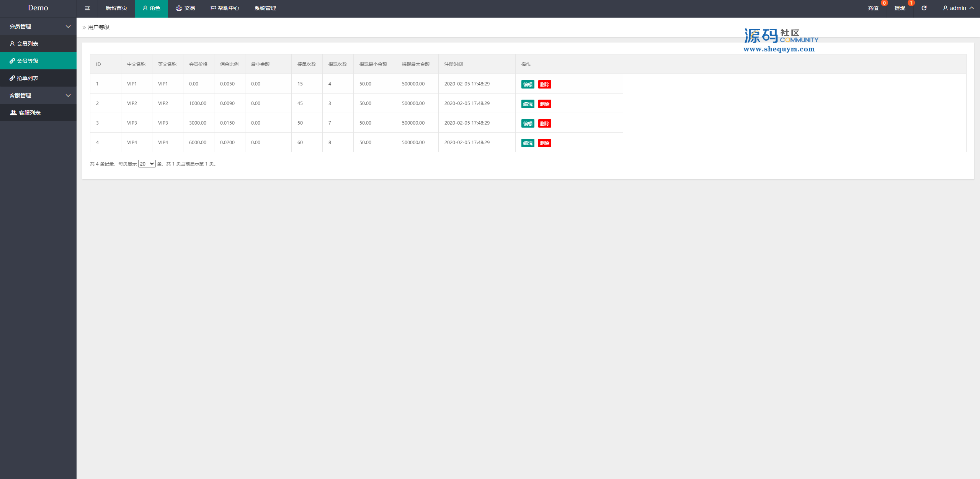This screenshot has width=980, height=479.
Task: Click the 会员价格 column header
Action: click(x=198, y=64)
